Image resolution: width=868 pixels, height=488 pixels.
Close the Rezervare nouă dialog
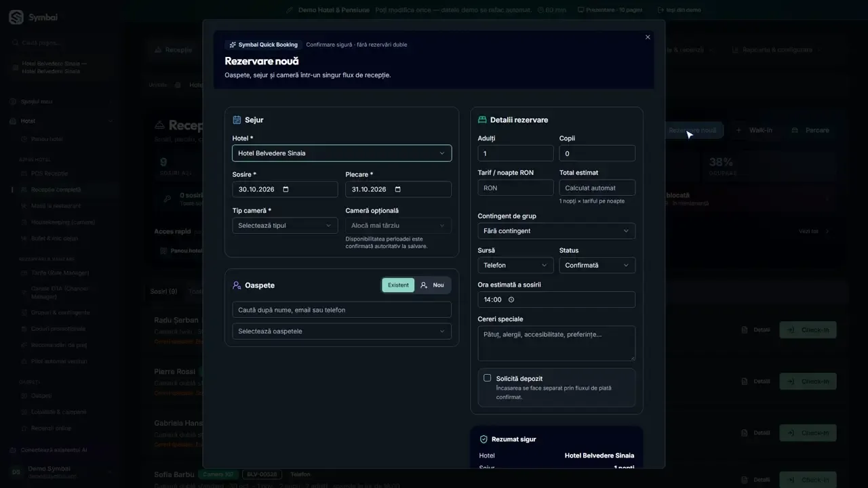(648, 37)
